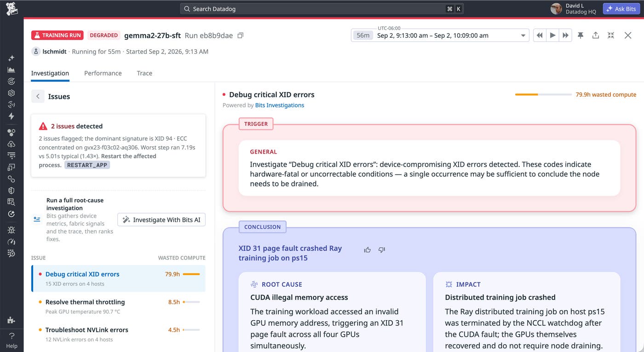Open the gauge icon in the sidebar
This screenshot has height=352, width=644.
(x=11, y=242)
